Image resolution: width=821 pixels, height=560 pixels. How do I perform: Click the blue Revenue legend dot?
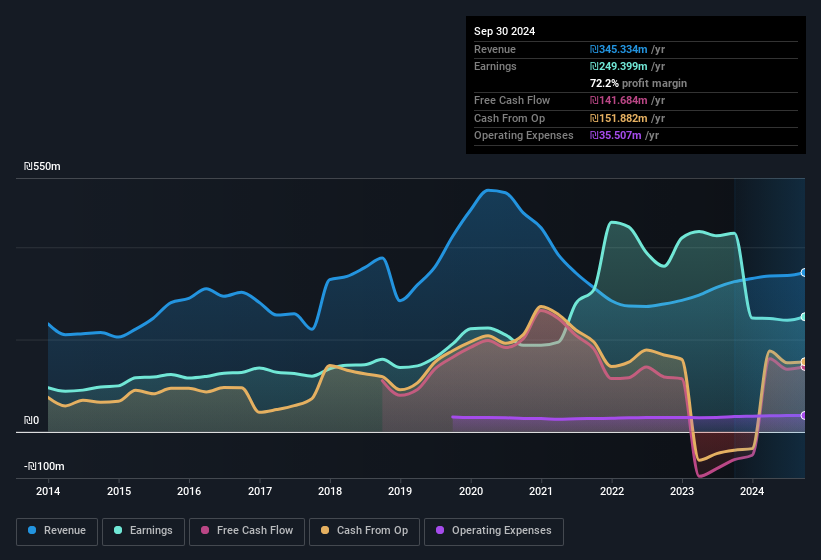tap(33, 531)
